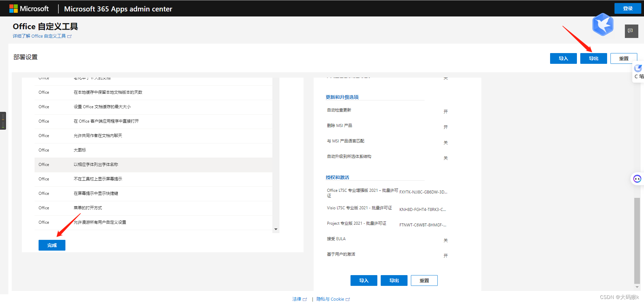This screenshot has width=644, height=303.
Task: Click bottom 重置 button under summary
Action: click(424, 280)
